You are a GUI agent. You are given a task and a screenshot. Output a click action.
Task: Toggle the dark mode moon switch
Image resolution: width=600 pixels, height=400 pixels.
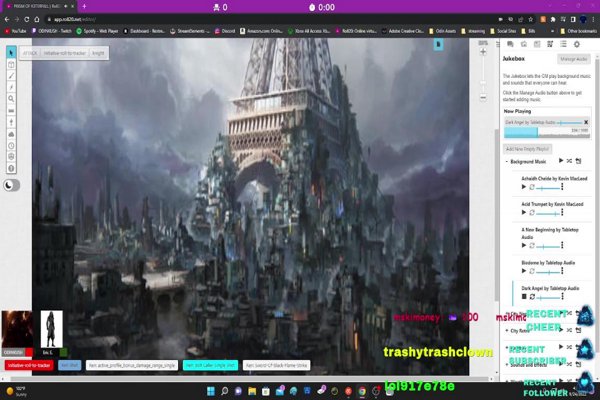(x=11, y=185)
